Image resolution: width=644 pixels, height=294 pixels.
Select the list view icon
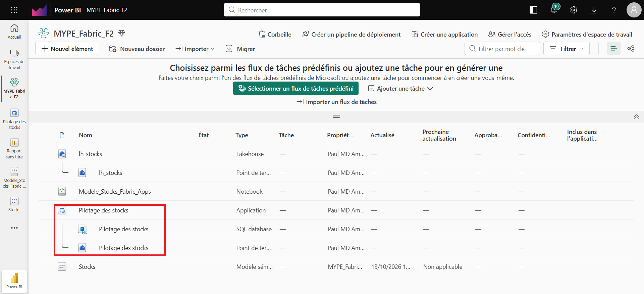coord(614,49)
